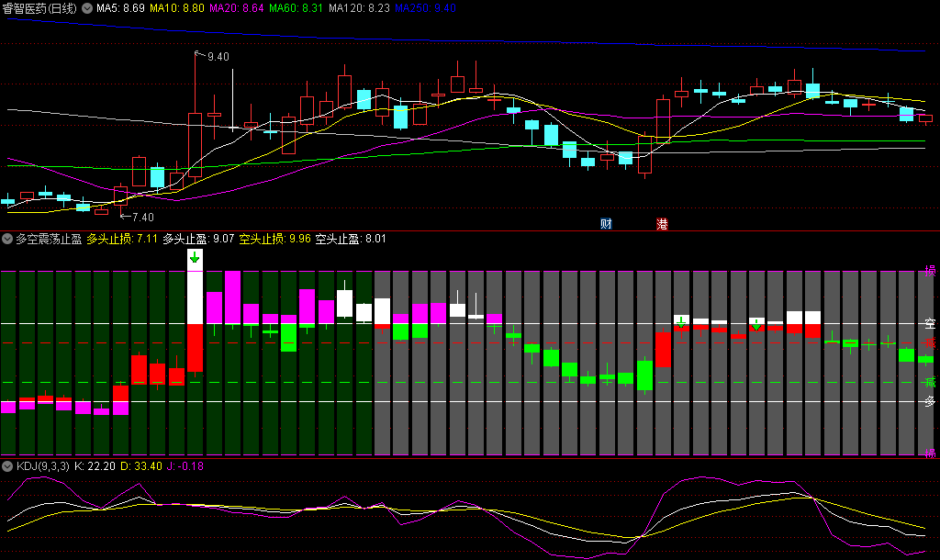Click the 空 level label on right edge
This screenshot has width=940, height=560.
(x=930, y=324)
